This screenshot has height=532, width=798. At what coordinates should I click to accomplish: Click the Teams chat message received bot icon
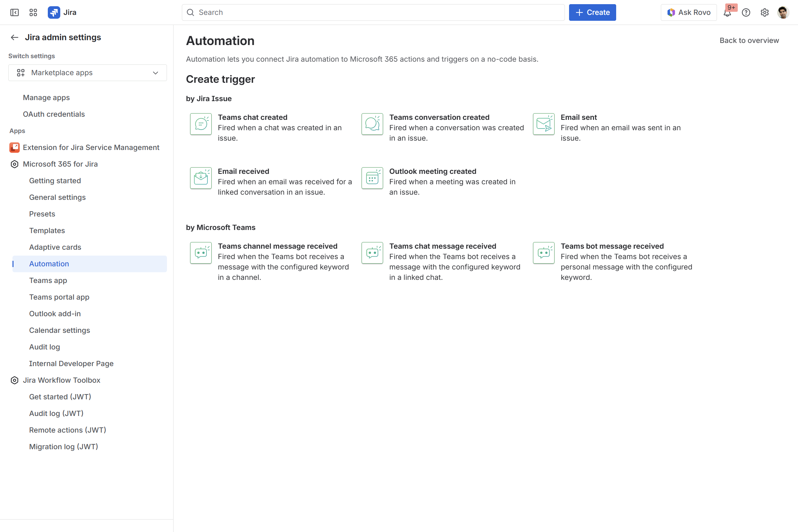pos(372,253)
